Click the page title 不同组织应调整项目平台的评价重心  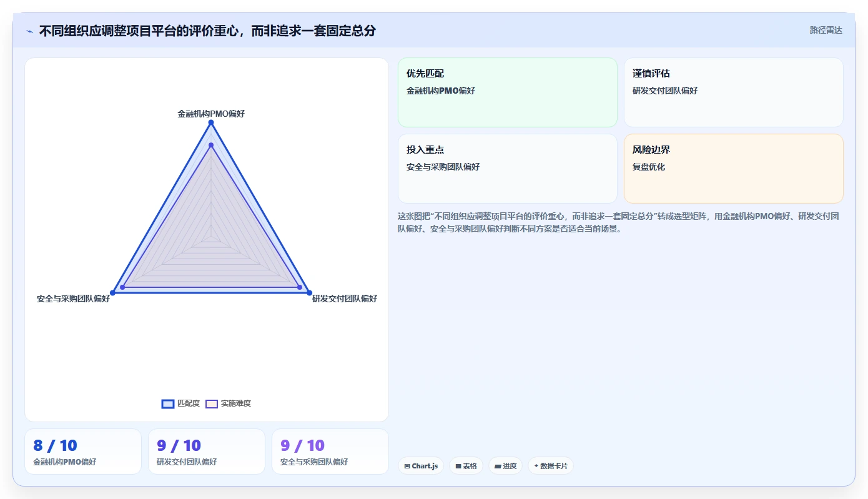(207, 31)
